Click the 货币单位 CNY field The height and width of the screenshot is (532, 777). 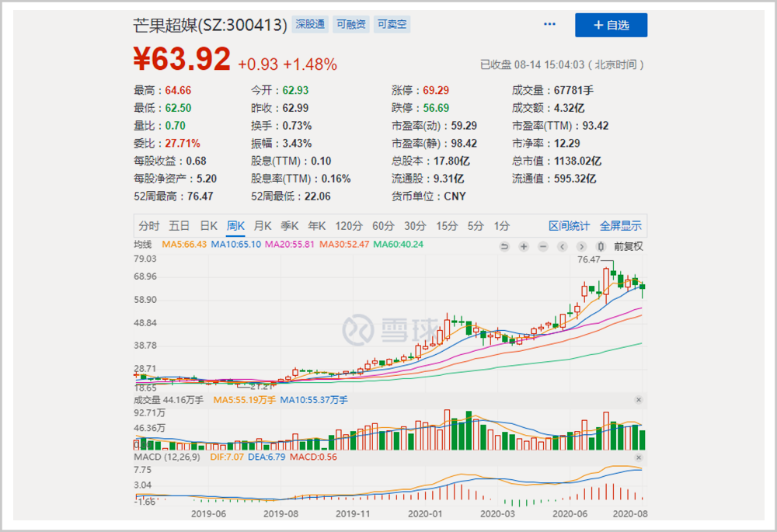[x=429, y=196]
